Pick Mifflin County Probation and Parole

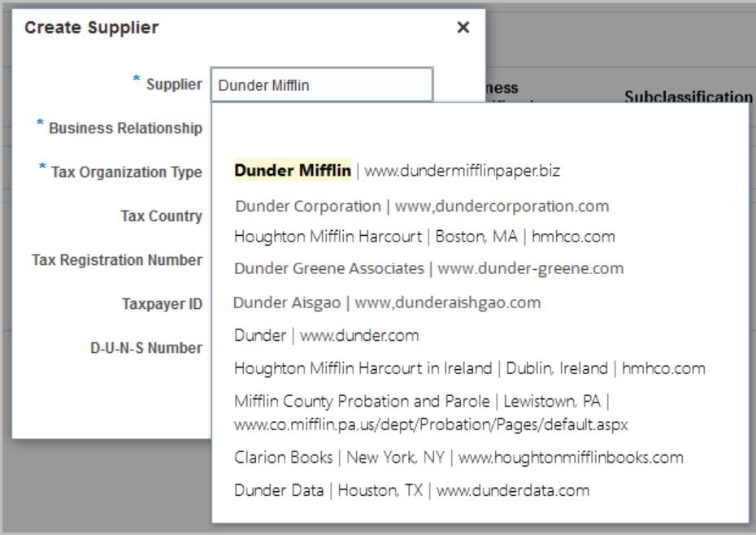pos(431,412)
